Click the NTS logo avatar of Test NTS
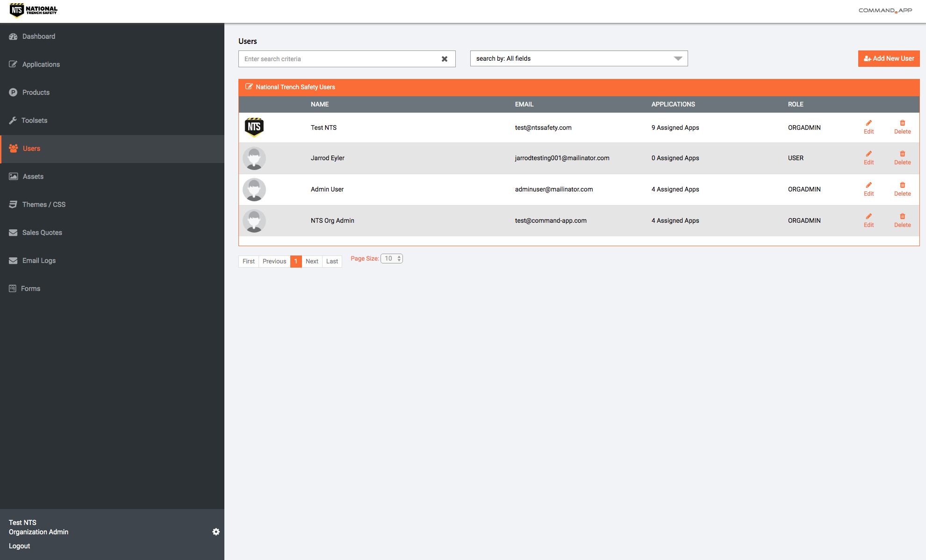 click(x=254, y=127)
